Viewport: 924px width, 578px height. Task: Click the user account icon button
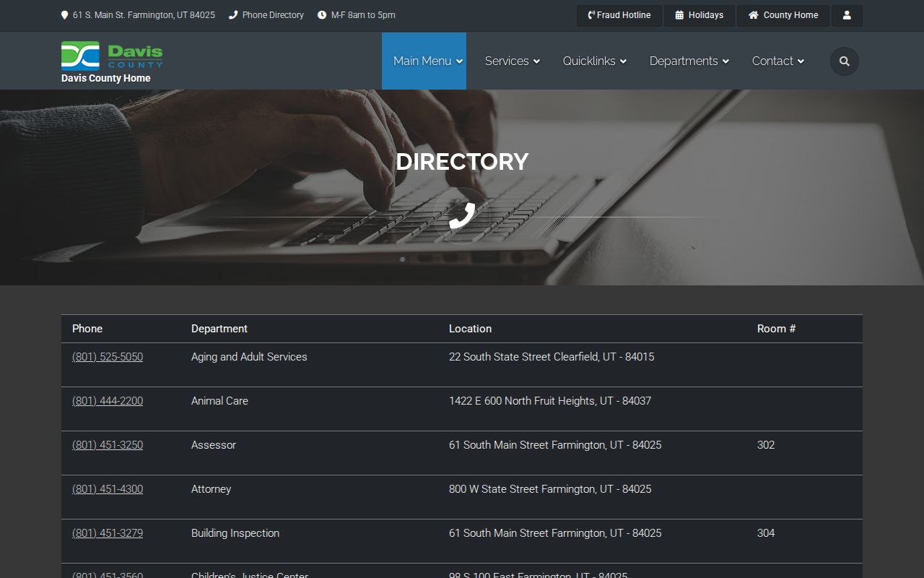tap(847, 15)
